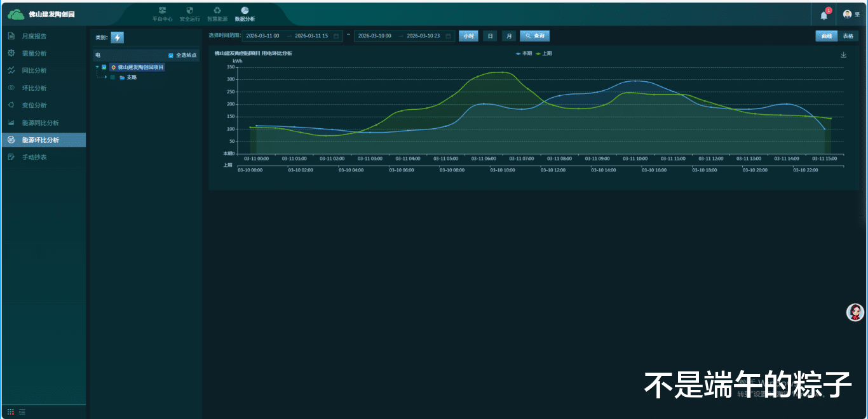
Task: Collapse the 佛山建发陶创园项目 tree node
Action: (97, 67)
